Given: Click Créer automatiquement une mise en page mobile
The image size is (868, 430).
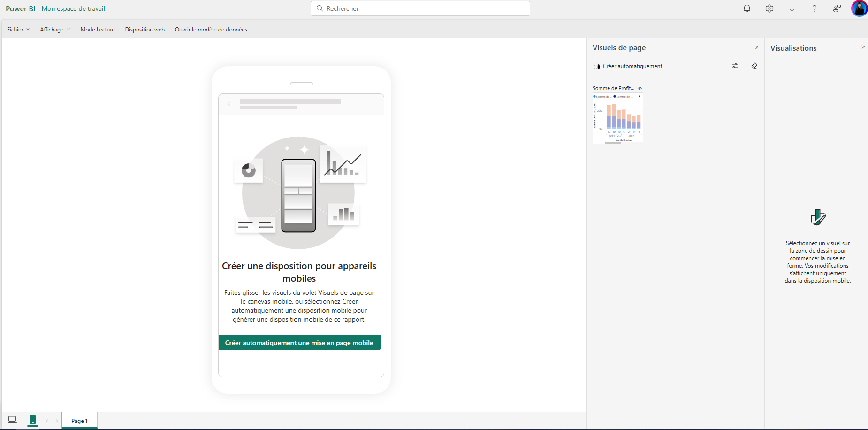Looking at the screenshot, I should tap(299, 342).
